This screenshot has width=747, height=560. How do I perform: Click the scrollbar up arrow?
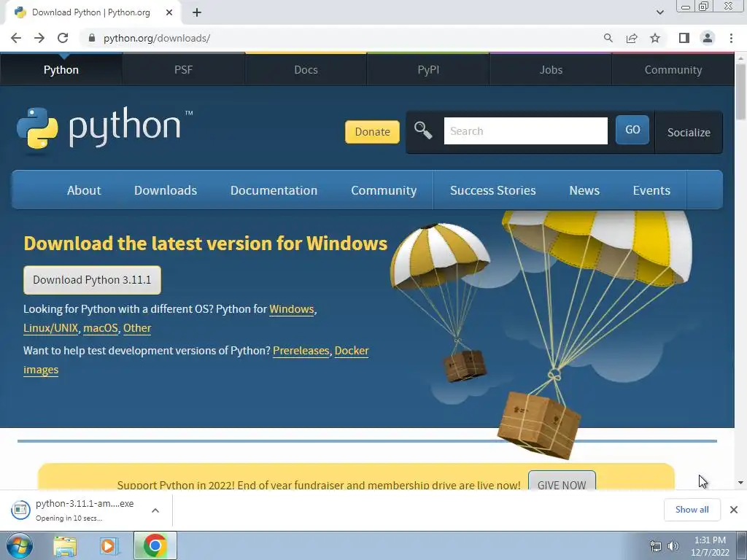click(740, 58)
